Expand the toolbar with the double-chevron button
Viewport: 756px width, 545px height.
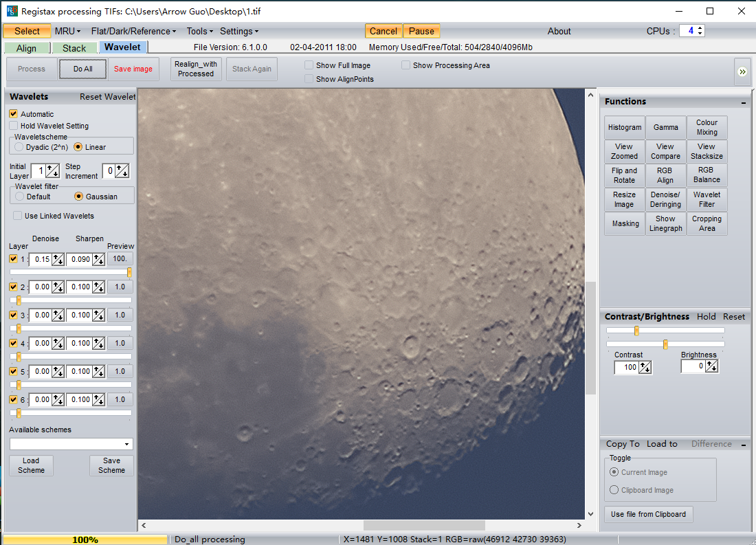[x=742, y=71]
